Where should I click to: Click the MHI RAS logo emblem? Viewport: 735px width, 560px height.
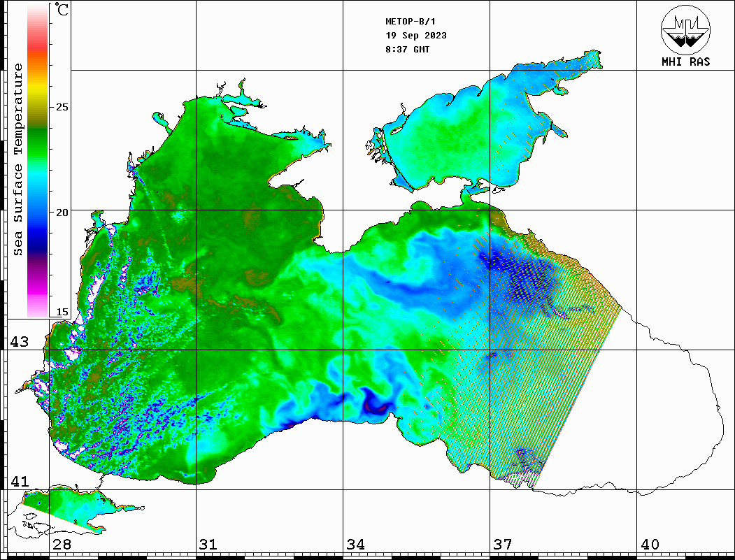pyautogui.click(x=685, y=29)
